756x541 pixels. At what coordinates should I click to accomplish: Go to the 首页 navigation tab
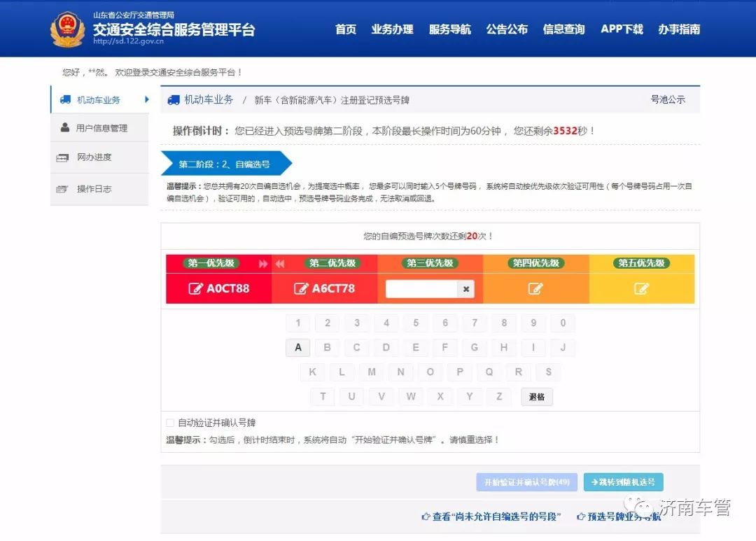point(345,29)
